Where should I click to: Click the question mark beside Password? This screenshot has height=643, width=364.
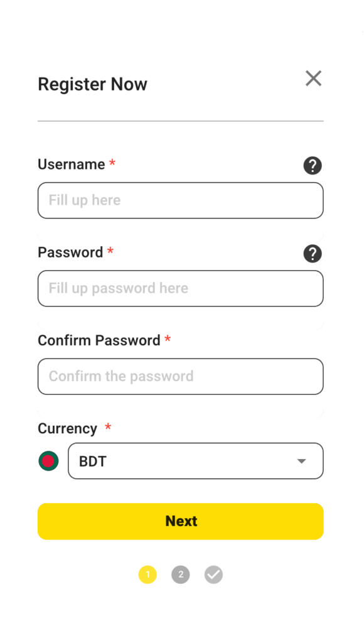(x=312, y=254)
